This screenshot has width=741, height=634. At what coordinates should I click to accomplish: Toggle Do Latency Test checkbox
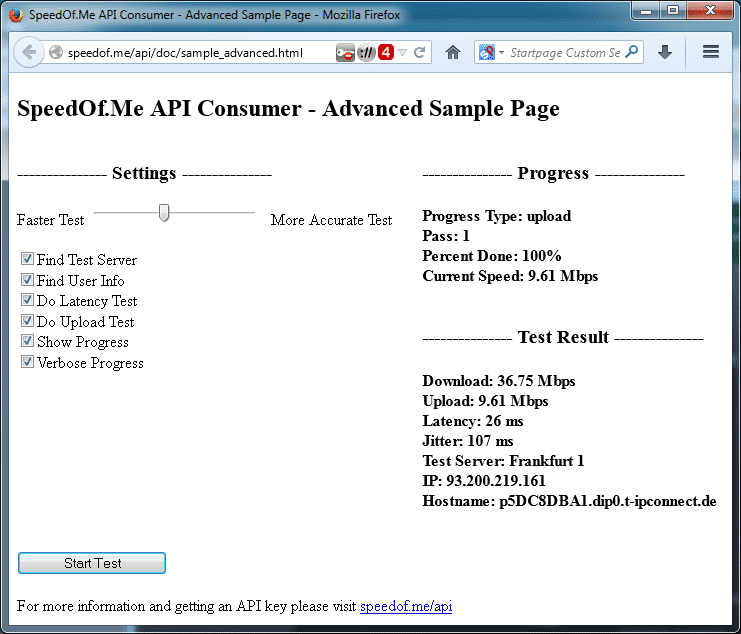pos(27,300)
